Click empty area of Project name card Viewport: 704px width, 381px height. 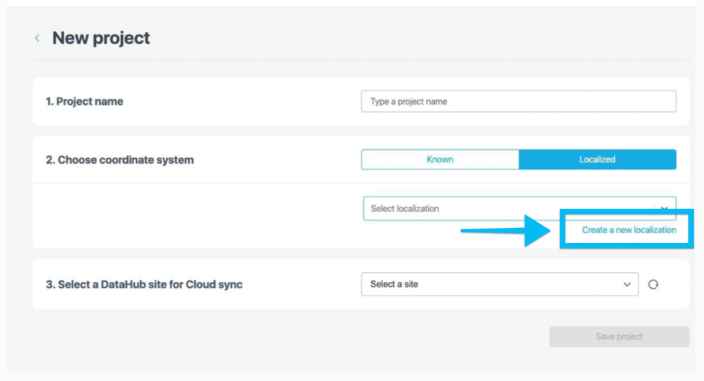pyautogui.click(x=242, y=101)
